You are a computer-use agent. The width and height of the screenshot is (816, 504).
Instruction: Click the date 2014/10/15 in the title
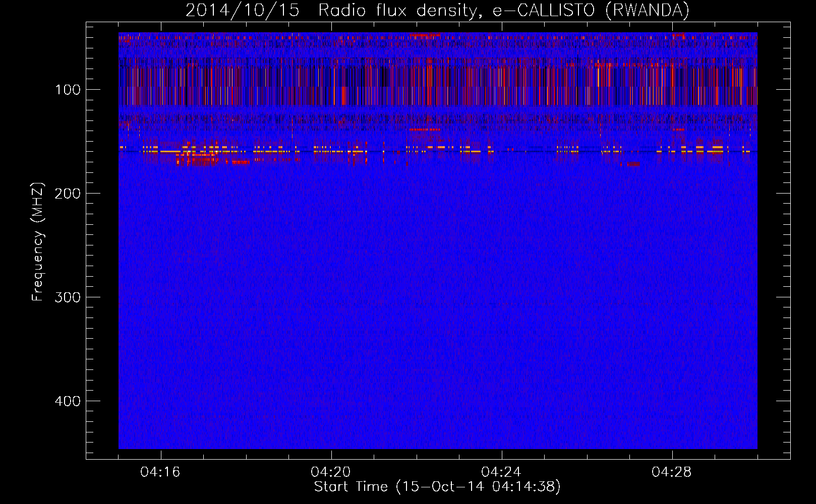pyautogui.click(x=242, y=11)
